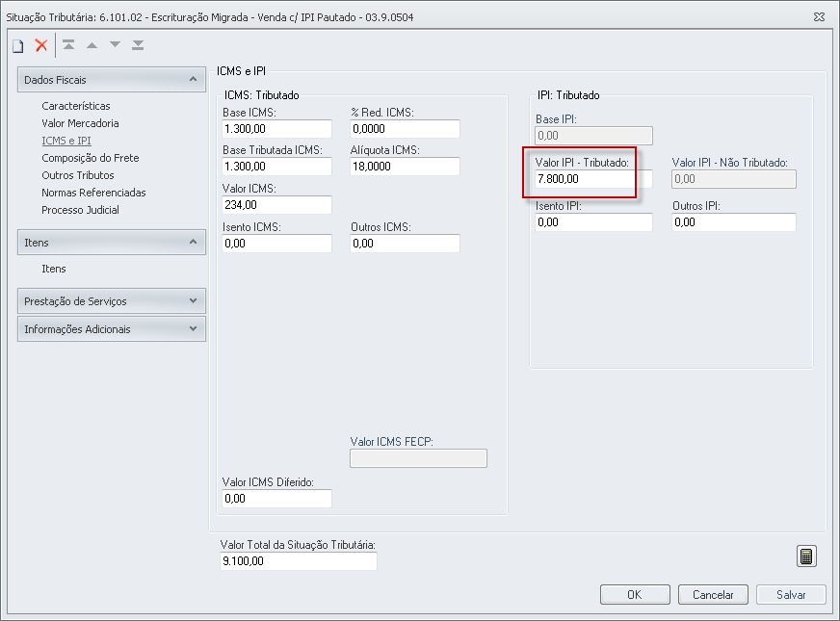Go to first record arrow icon
The width and height of the screenshot is (840, 621).
[68, 45]
